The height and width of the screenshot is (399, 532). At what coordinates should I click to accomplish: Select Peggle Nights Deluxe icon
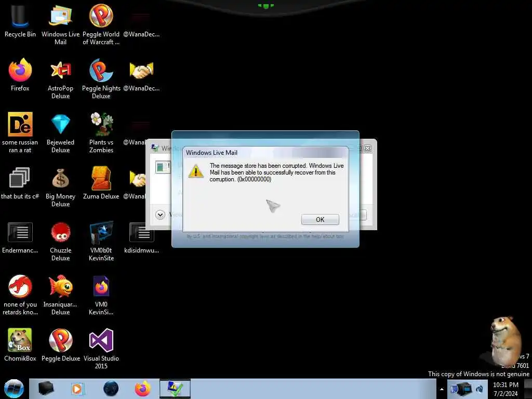click(101, 79)
